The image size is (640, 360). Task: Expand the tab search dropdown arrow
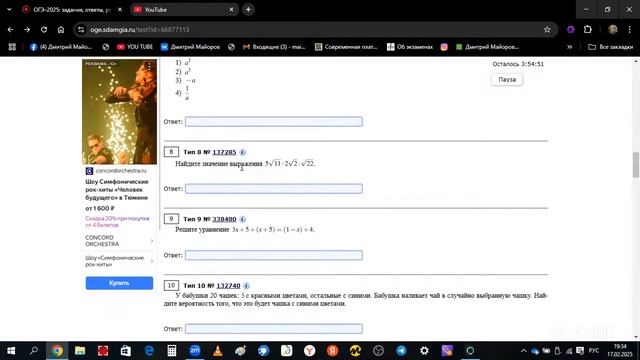(9, 9)
